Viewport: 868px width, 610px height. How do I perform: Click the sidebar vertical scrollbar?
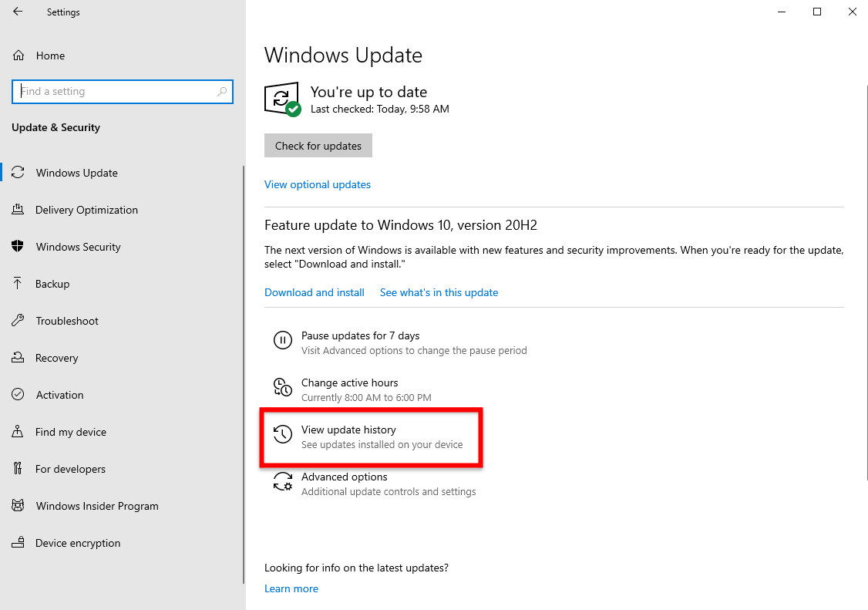click(x=244, y=375)
